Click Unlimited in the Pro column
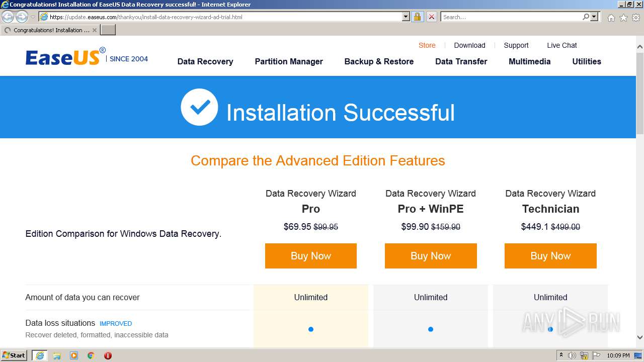 [311, 297]
